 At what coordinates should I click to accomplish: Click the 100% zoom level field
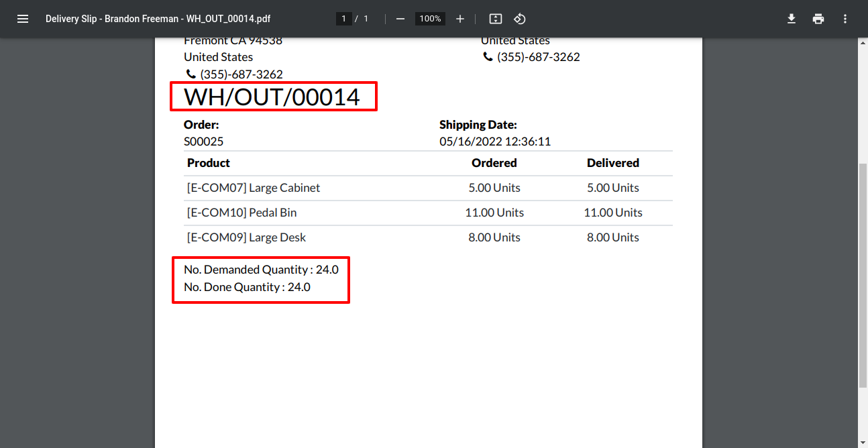tap(430, 19)
